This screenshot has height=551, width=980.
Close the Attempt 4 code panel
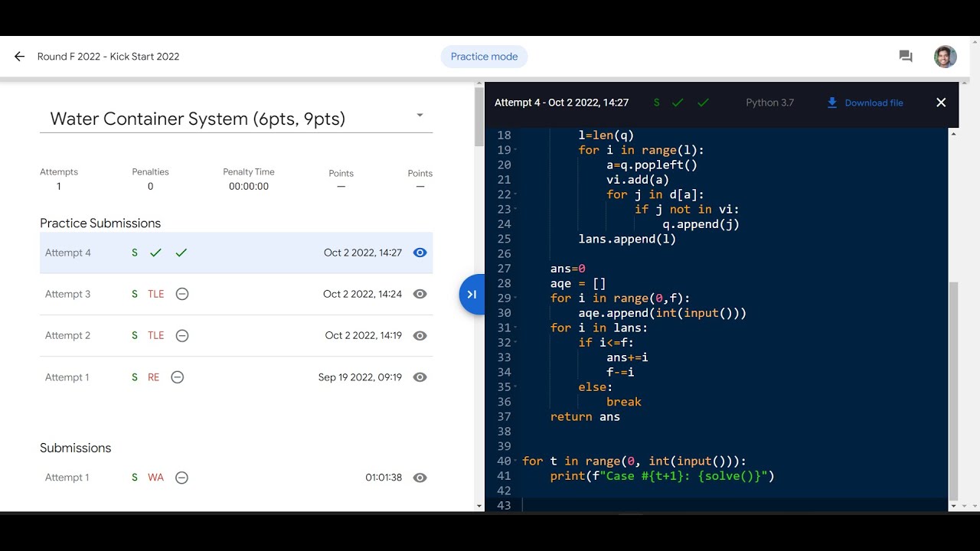click(x=941, y=103)
